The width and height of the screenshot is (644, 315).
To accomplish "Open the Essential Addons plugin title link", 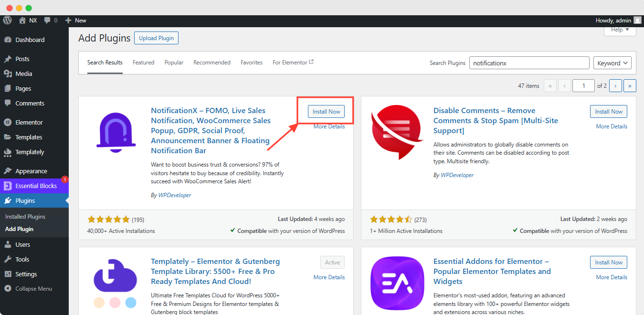I will tap(492, 272).
